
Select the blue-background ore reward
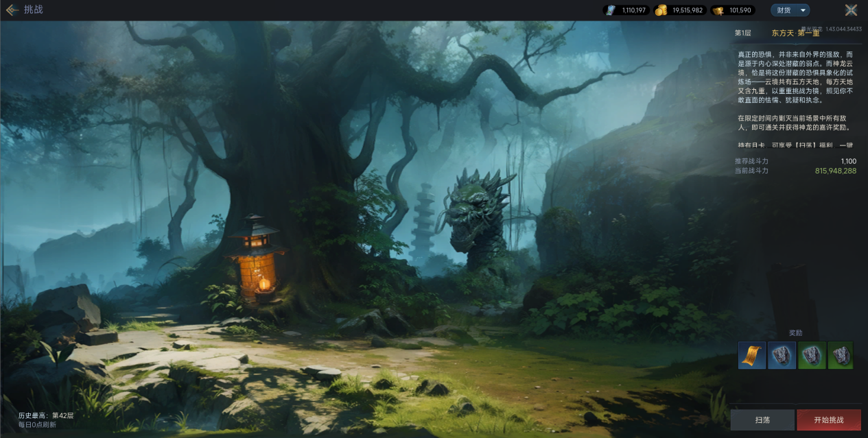(782, 355)
